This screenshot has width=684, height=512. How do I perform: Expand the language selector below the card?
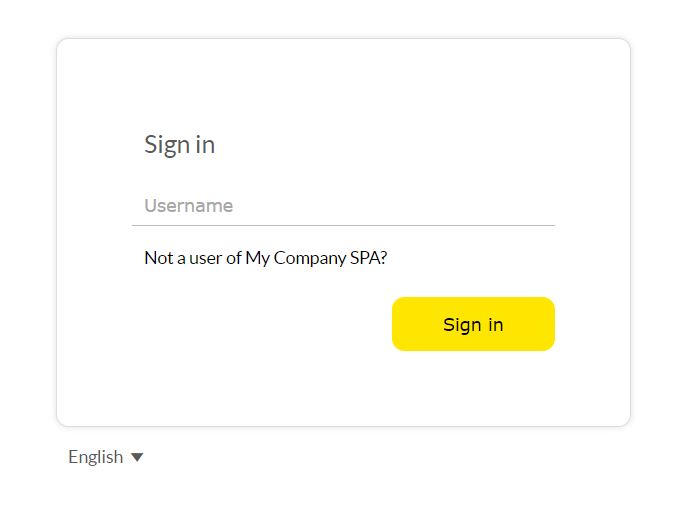[105, 457]
